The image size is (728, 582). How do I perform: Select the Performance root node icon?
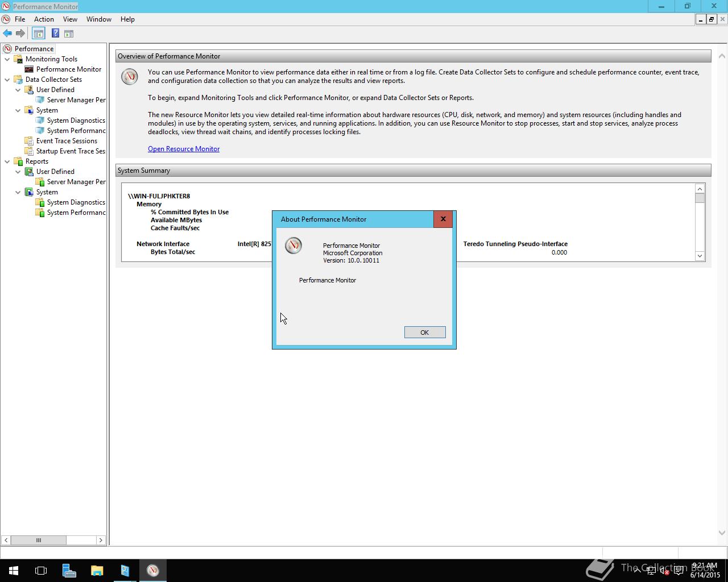7,49
